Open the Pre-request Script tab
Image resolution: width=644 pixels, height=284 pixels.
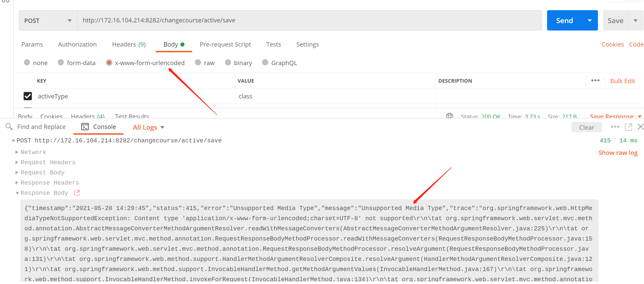click(225, 44)
